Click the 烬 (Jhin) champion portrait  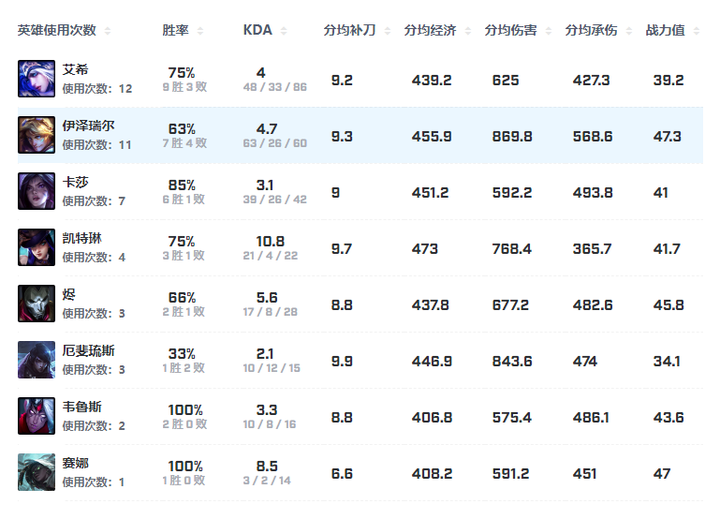36,304
